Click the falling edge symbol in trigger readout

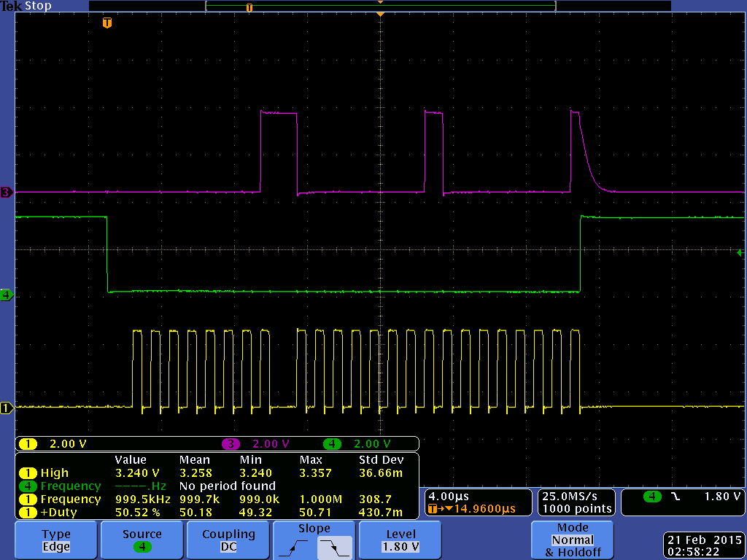click(x=676, y=497)
